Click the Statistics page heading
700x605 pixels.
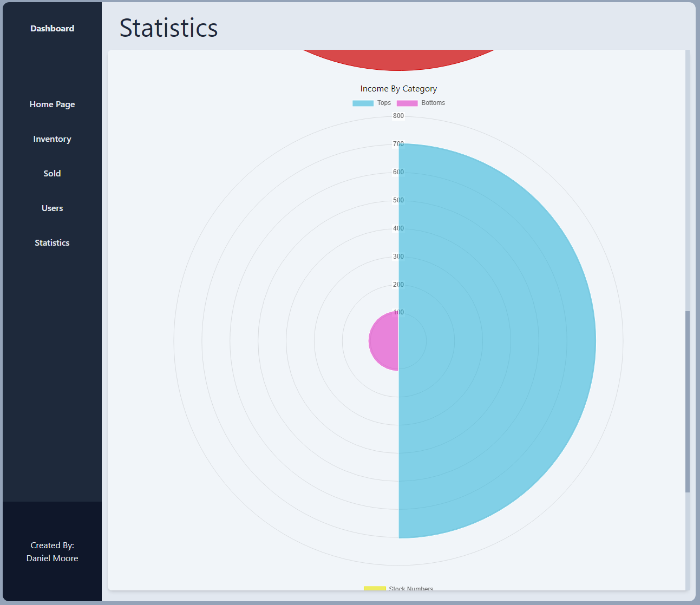click(x=168, y=28)
